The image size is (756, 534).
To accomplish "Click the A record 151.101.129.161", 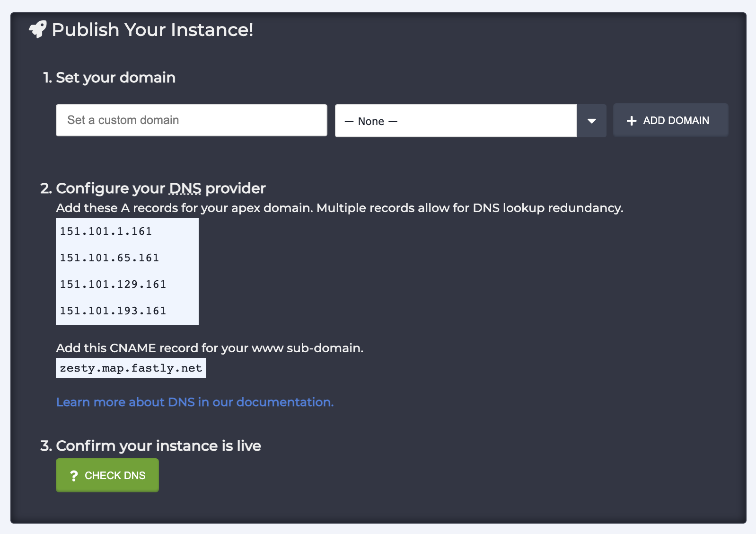I will click(x=113, y=284).
